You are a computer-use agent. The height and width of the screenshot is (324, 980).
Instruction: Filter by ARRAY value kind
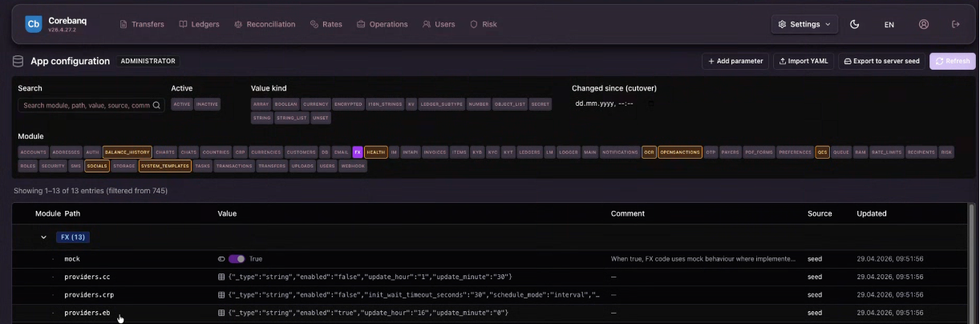261,104
